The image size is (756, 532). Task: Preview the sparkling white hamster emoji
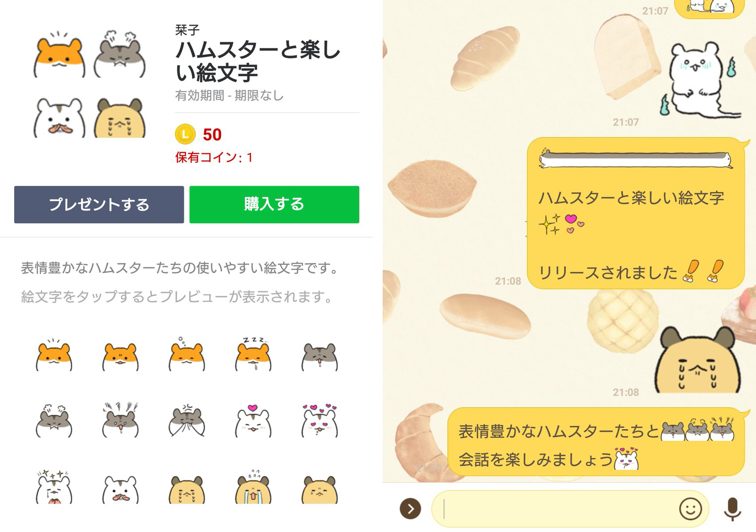[54, 487]
